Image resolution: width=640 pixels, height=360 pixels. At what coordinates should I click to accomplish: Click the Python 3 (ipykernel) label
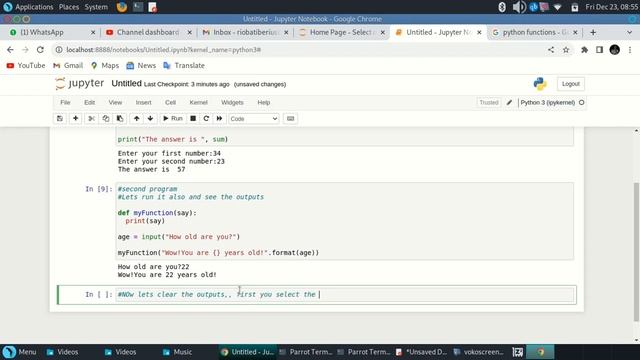pyautogui.click(x=547, y=102)
